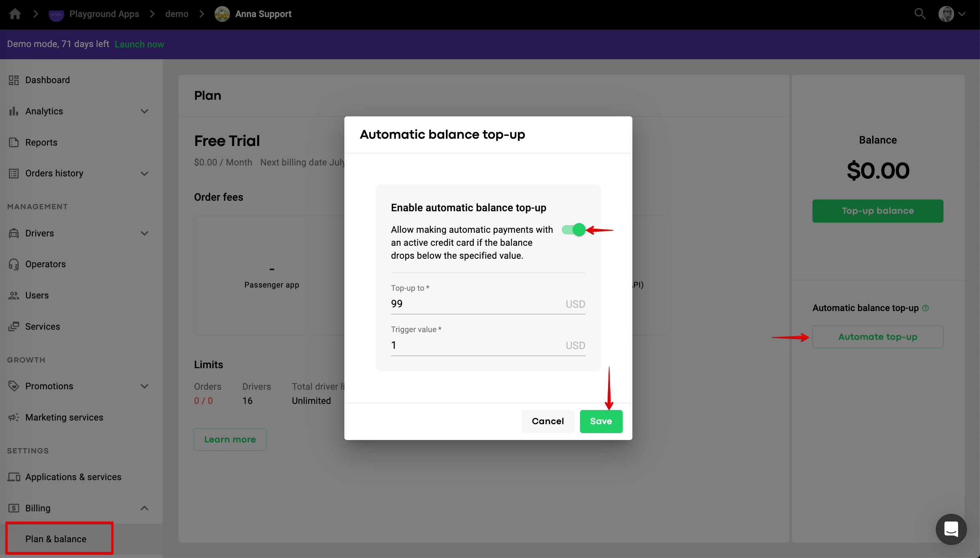Click the Anna Support avatar icon
The width and height of the screenshot is (980, 558).
(x=222, y=14)
